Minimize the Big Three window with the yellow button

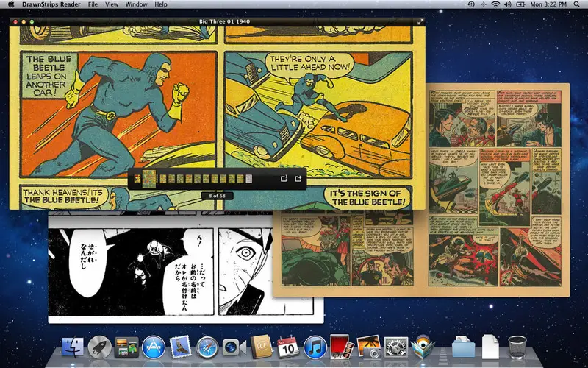(24, 22)
